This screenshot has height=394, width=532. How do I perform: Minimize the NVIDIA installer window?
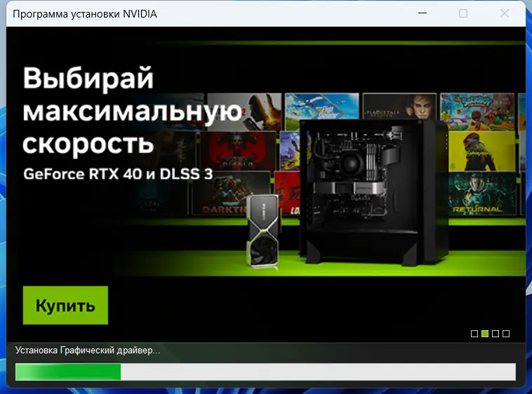pos(423,13)
